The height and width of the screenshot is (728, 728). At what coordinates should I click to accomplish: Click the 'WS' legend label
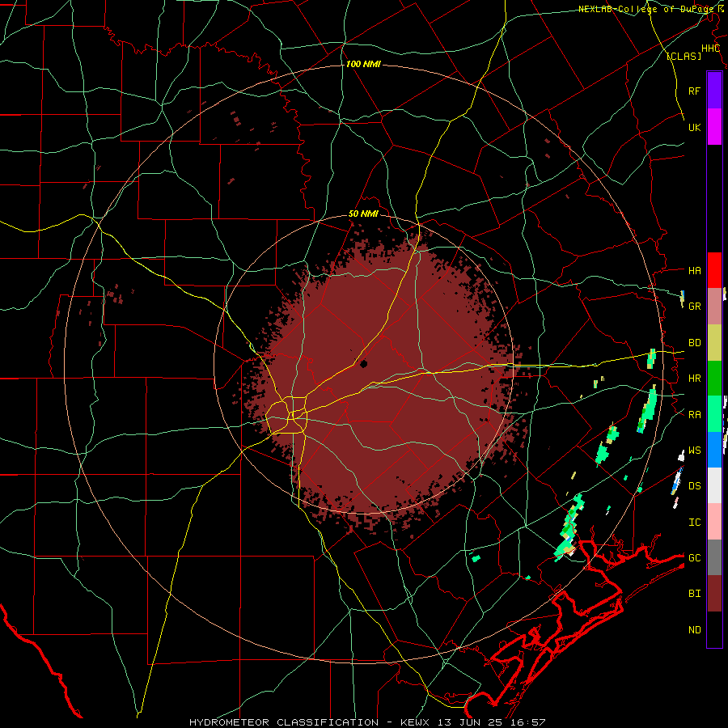click(694, 451)
